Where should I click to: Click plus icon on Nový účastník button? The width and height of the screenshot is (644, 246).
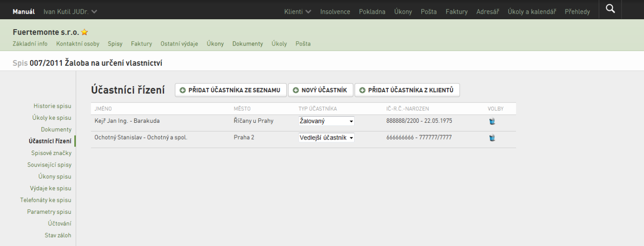(296, 90)
